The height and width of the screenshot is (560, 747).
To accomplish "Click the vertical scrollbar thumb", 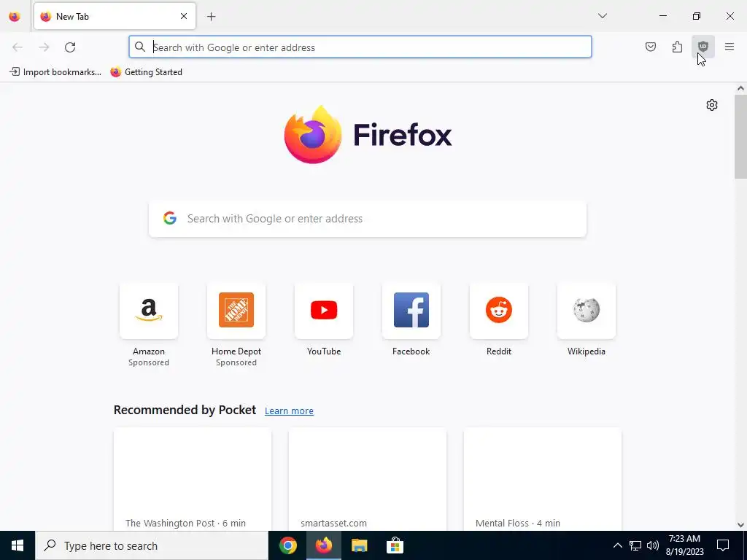I will coord(740,136).
